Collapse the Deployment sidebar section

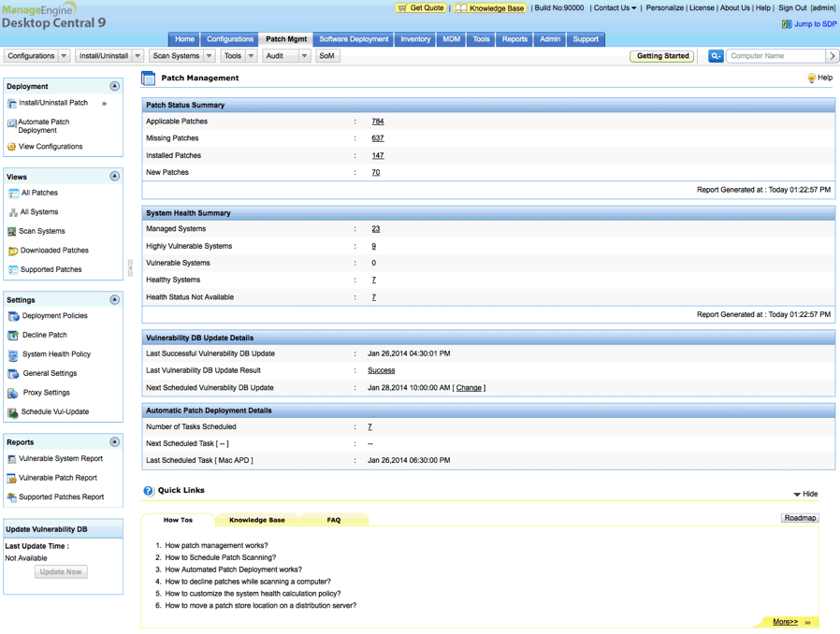point(115,86)
